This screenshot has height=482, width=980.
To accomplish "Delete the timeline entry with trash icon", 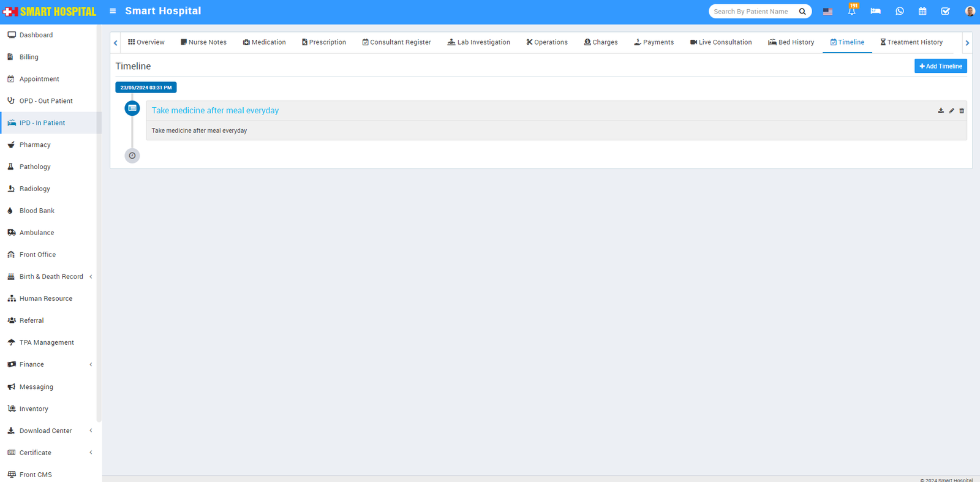I will [962, 111].
